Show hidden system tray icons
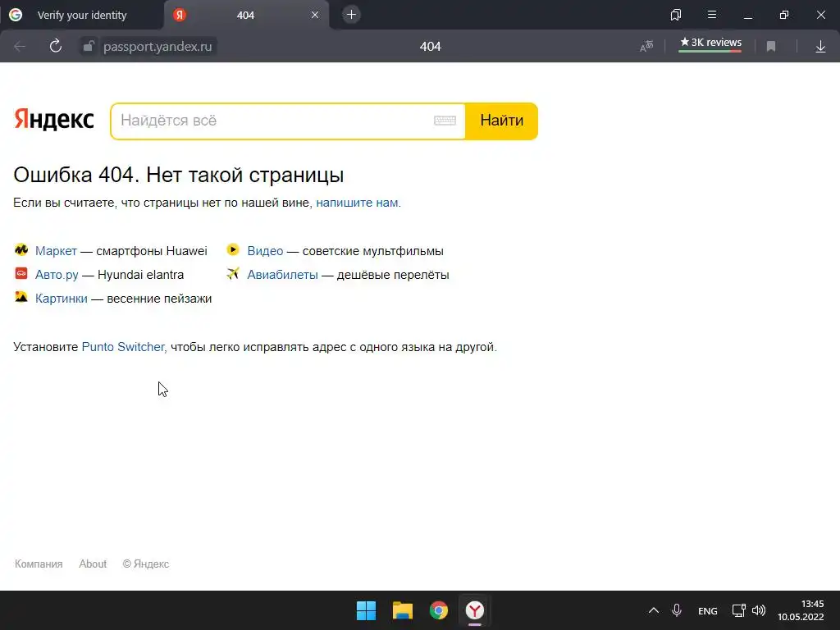This screenshot has width=840, height=630. [x=654, y=610]
